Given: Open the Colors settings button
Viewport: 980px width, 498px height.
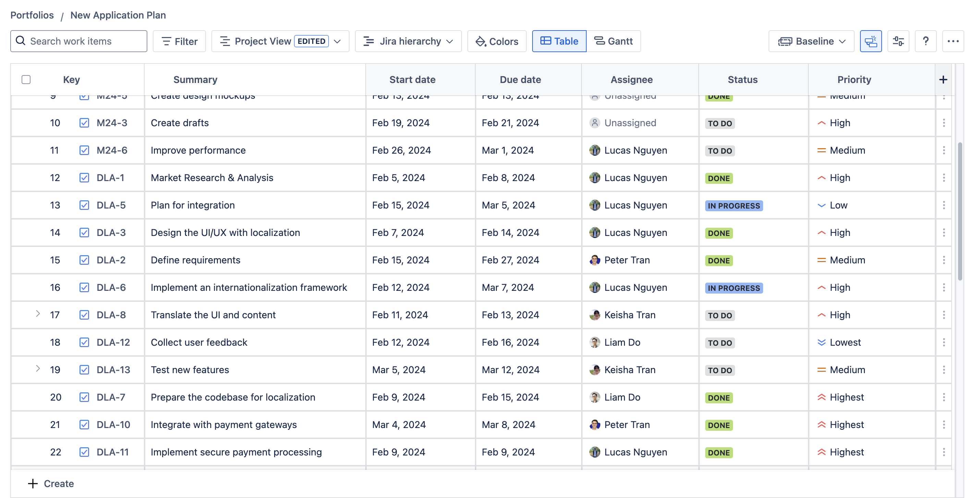Looking at the screenshot, I should (x=497, y=41).
